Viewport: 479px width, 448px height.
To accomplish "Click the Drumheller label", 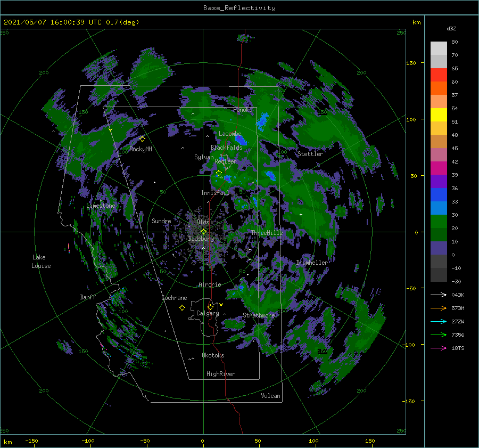I will [312, 263].
